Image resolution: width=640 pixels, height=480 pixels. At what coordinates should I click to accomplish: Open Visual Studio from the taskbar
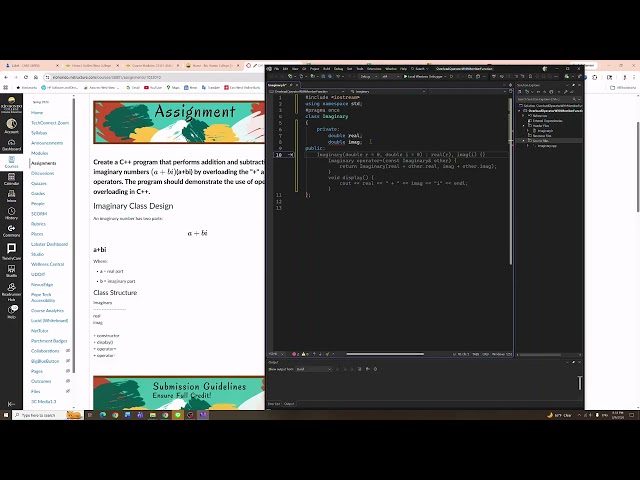tap(203, 415)
